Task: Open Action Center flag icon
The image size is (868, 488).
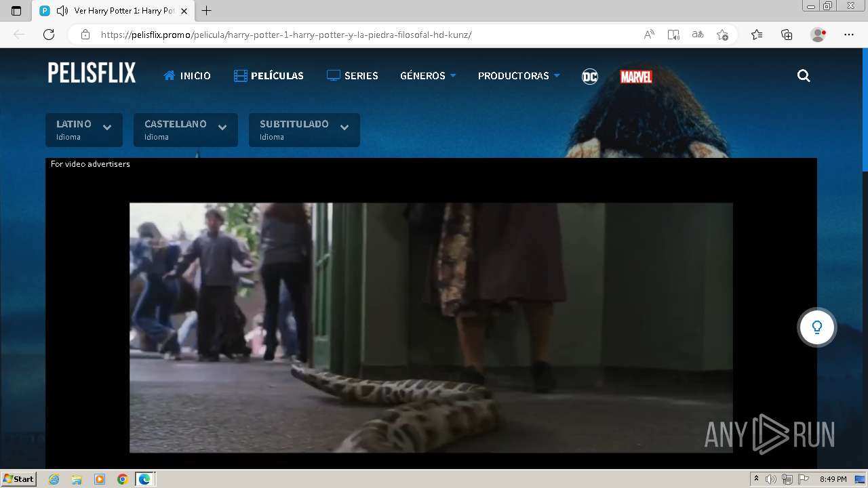Action: coord(803,479)
